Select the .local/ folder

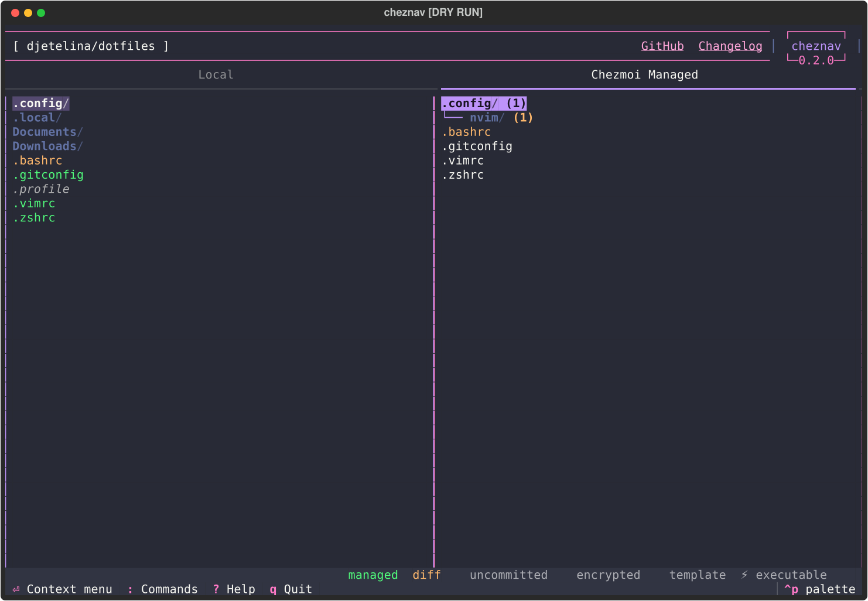pyautogui.click(x=37, y=118)
